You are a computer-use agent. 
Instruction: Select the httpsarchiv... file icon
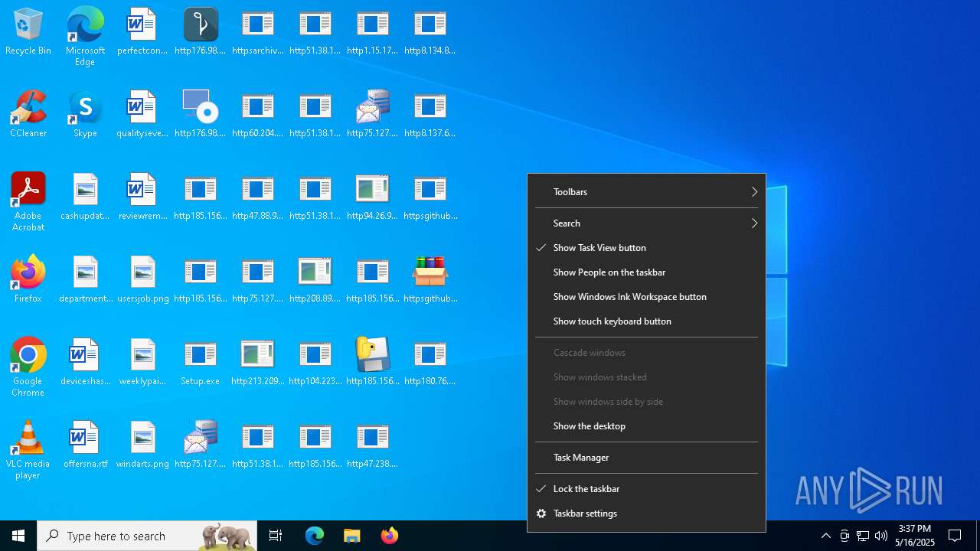pyautogui.click(x=257, y=32)
